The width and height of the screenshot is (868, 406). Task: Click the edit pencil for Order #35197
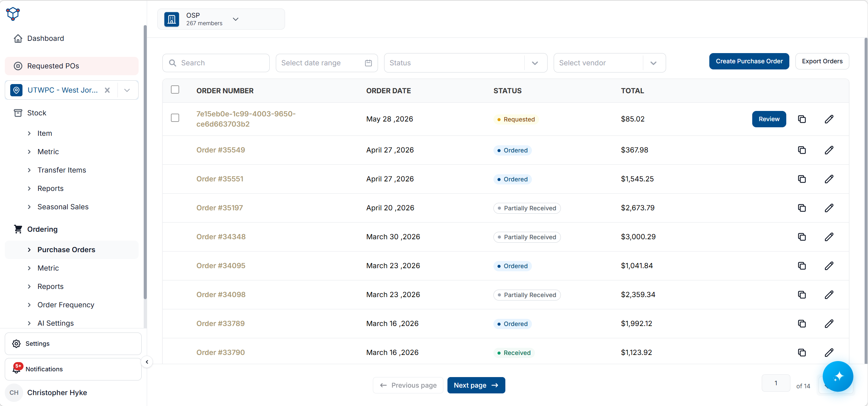click(x=829, y=208)
